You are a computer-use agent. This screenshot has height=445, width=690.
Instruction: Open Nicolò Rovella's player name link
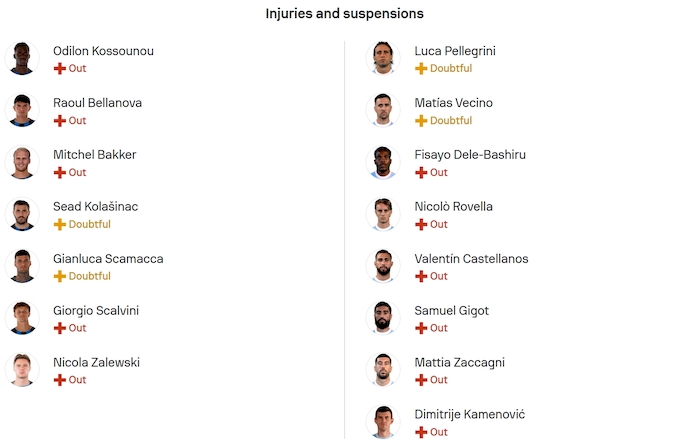tap(453, 207)
